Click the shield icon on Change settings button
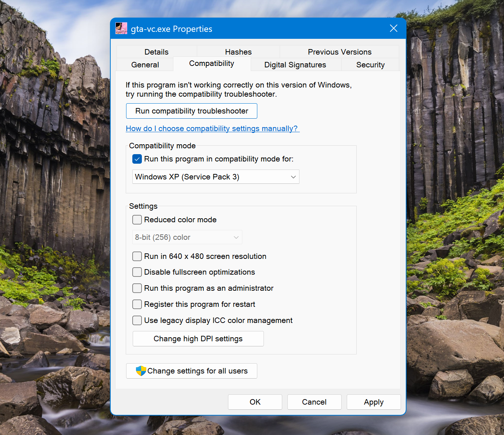The height and width of the screenshot is (435, 504). (141, 371)
